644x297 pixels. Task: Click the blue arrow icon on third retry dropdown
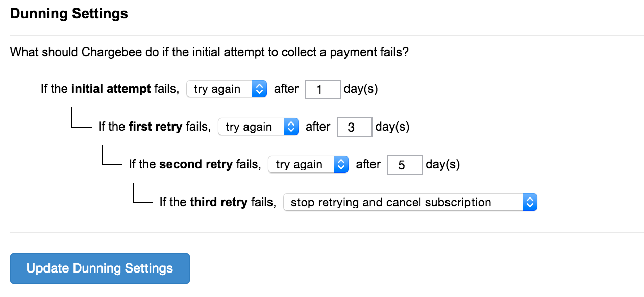(x=530, y=203)
